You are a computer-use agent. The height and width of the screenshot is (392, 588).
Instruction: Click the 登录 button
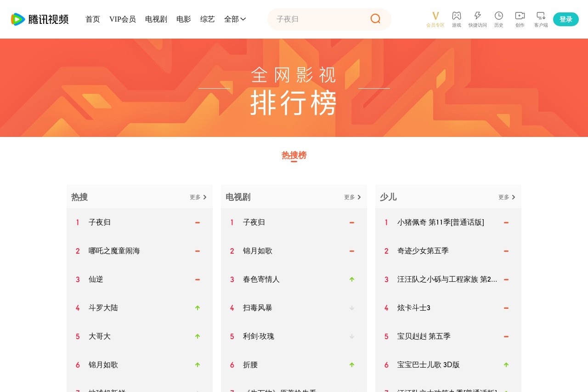[565, 19]
